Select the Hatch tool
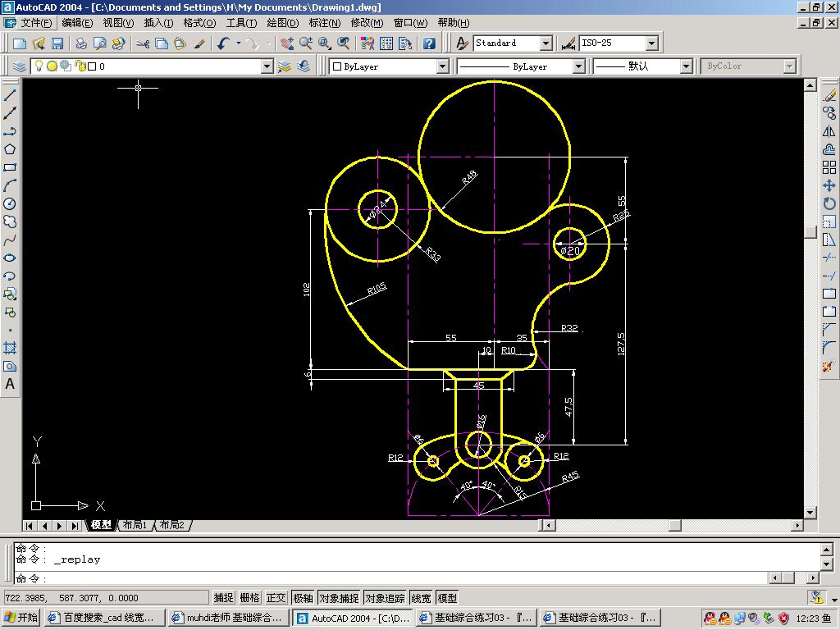The image size is (840, 630). pyautogui.click(x=10, y=348)
